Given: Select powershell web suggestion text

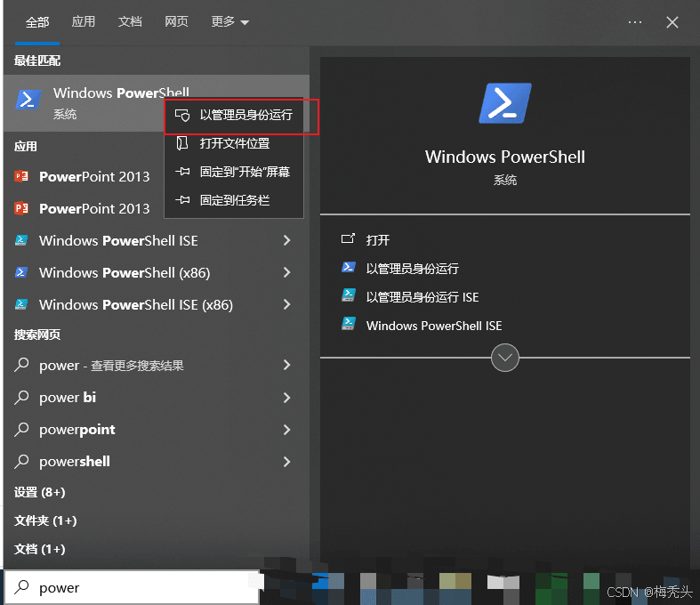Looking at the screenshot, I should [x=75, y=461].
